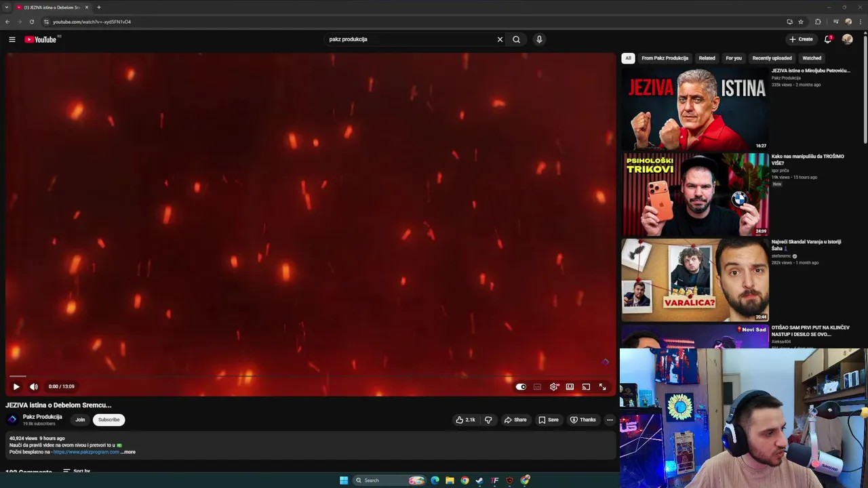Open the YouTube guide hamburger menu
Viewport: 868px width, 488px height.
(12, 39)
